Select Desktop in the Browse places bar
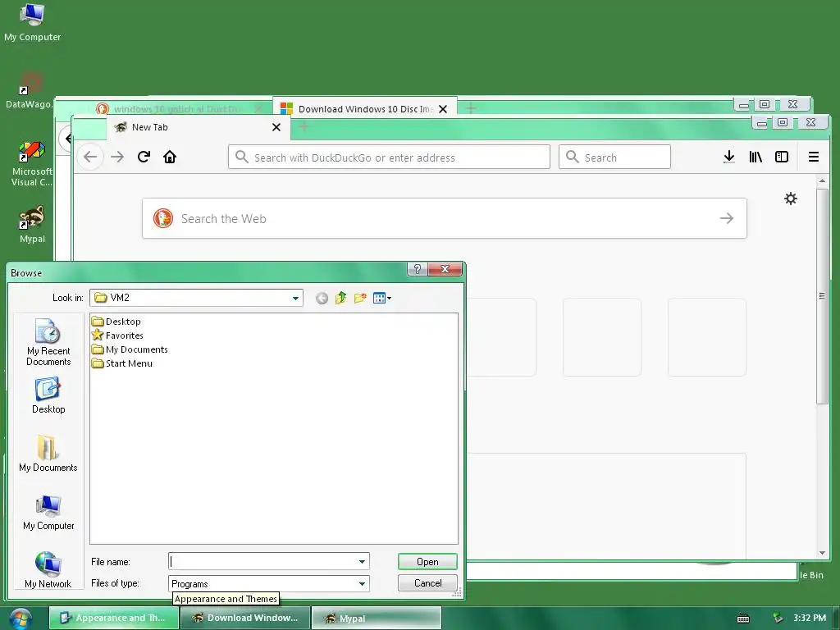840x630 pixels. click(x=48, y=396)
